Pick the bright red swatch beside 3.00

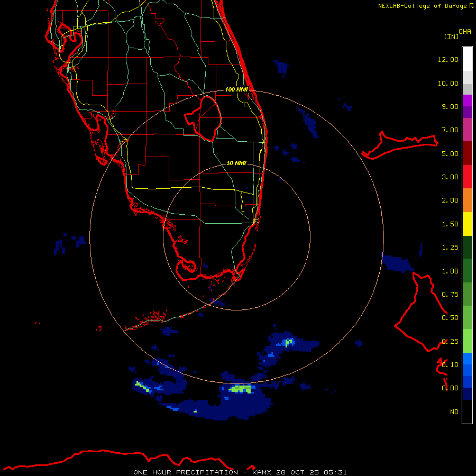467,177
